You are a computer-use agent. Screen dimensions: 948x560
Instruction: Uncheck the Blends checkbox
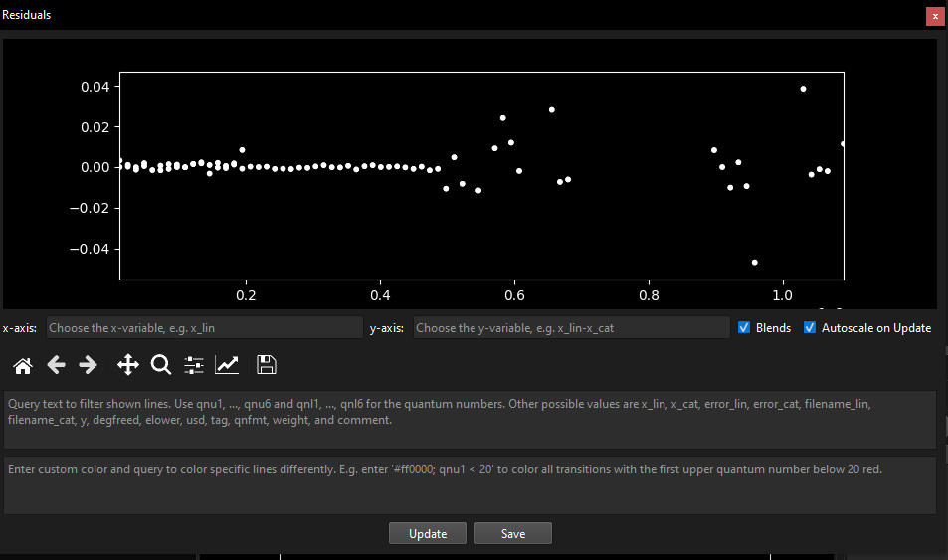pos(744,328)
